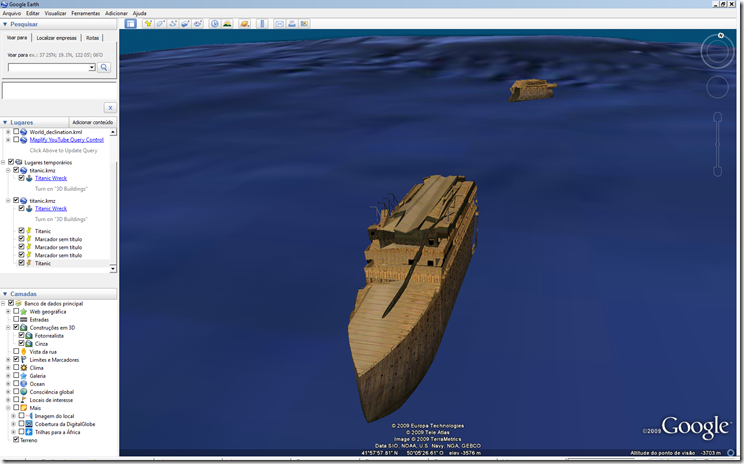Check the Consciência global checkbox
Screen dimensions: 744x464
[16, 392]
